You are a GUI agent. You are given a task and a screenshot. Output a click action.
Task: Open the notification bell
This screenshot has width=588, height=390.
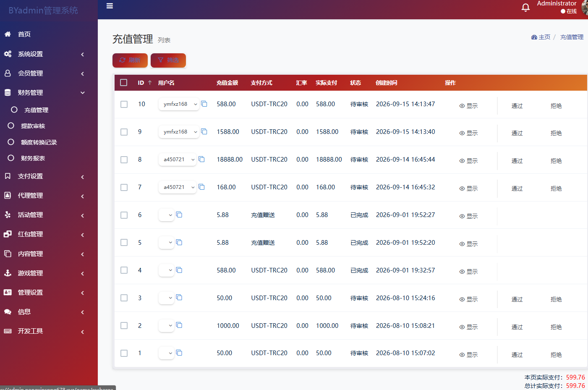tap(525, 8)
